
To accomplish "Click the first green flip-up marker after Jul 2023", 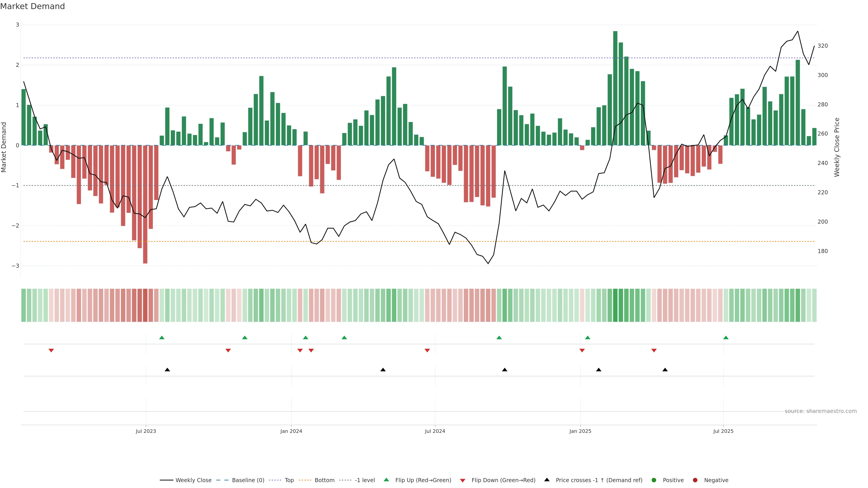I will [162, 338].
